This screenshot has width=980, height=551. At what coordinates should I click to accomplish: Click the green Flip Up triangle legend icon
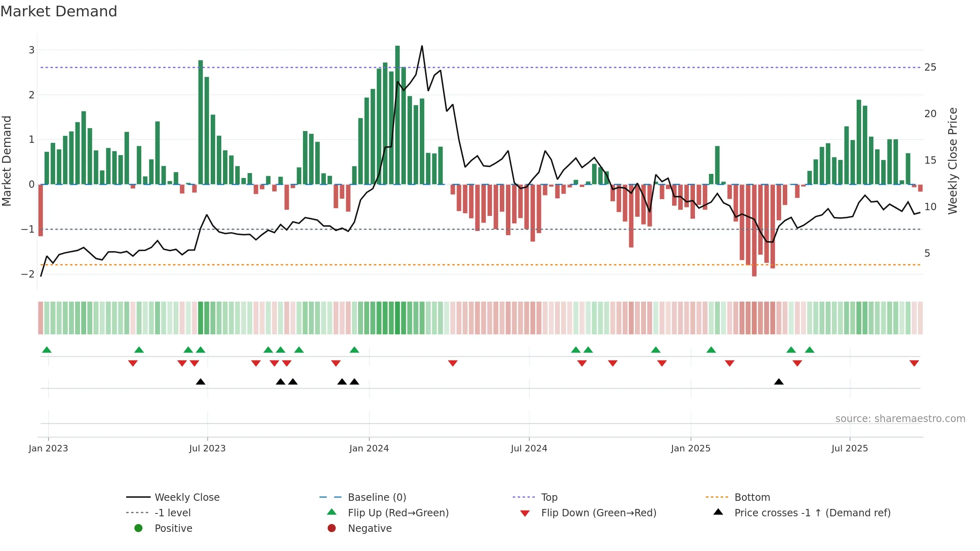click(332, 512)
